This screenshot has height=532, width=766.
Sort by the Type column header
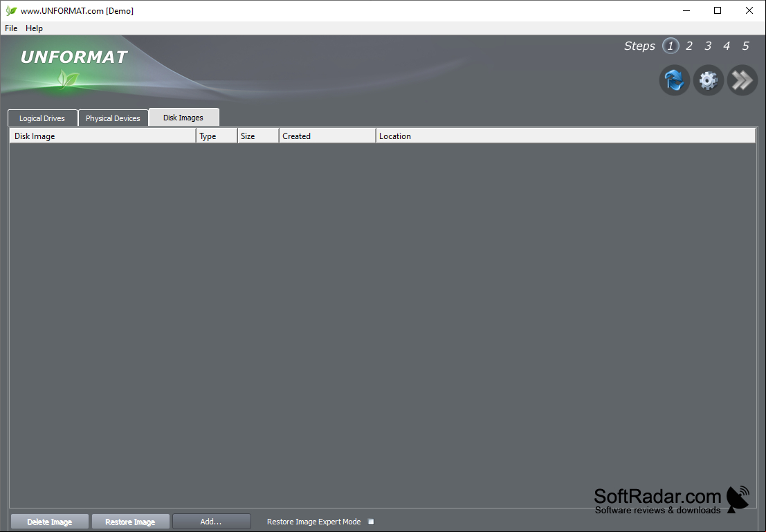[x=217, y=136]
